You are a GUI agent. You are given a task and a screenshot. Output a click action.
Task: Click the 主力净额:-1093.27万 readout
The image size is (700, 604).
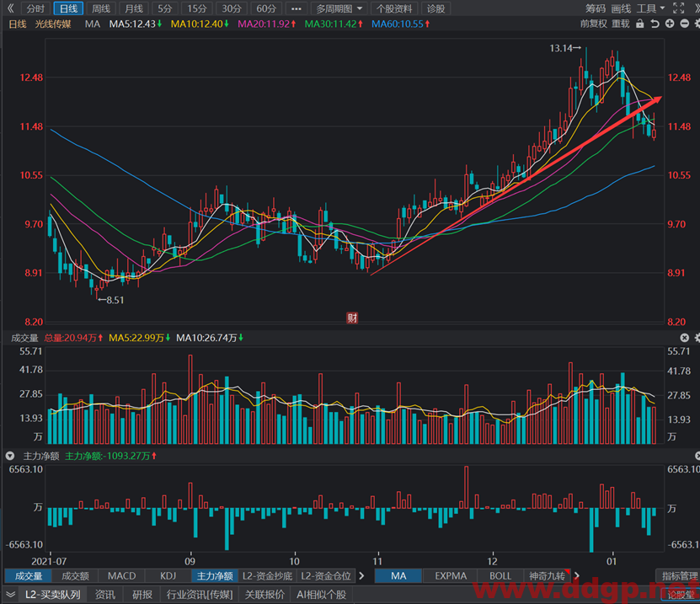(110, 456)
